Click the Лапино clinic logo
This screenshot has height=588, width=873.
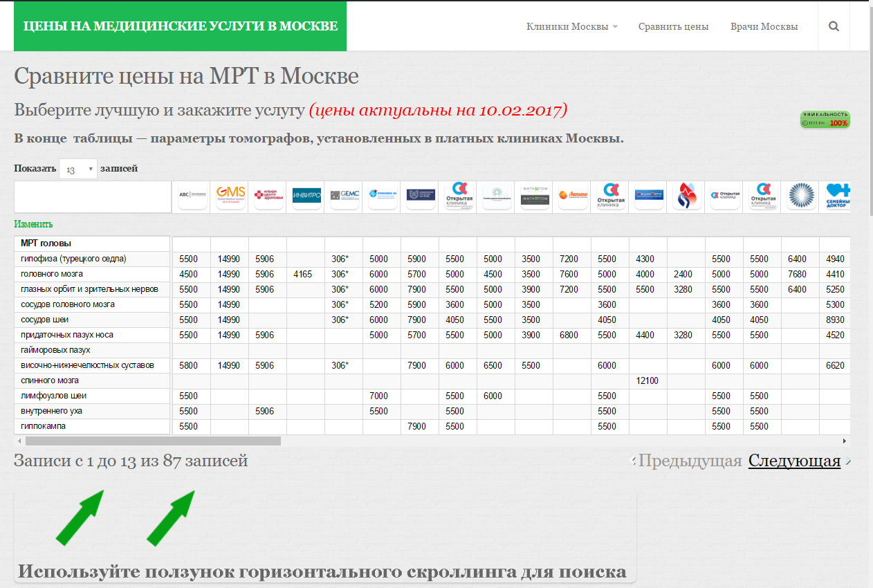click(x=573, y=195)
